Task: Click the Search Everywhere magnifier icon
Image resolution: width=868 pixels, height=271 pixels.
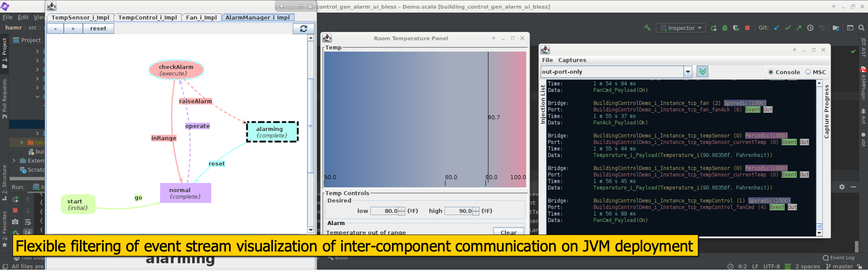Action: 861,28
